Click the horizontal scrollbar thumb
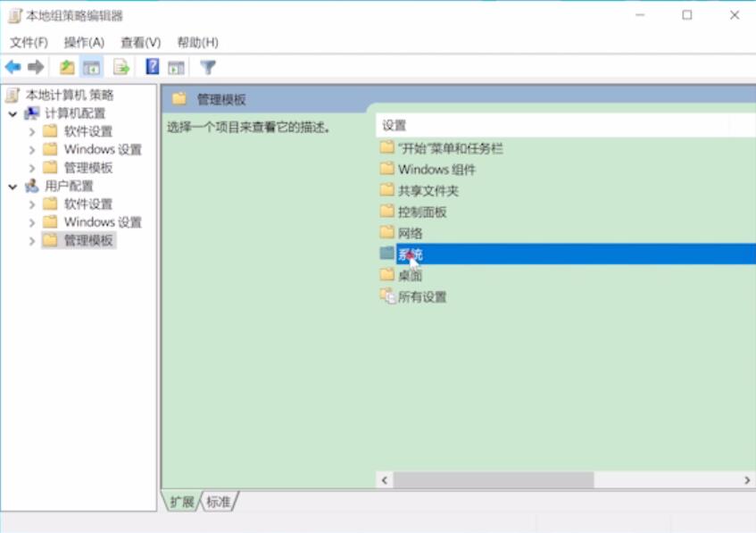Viewport: 756px width, 533px height. [494, 480]
